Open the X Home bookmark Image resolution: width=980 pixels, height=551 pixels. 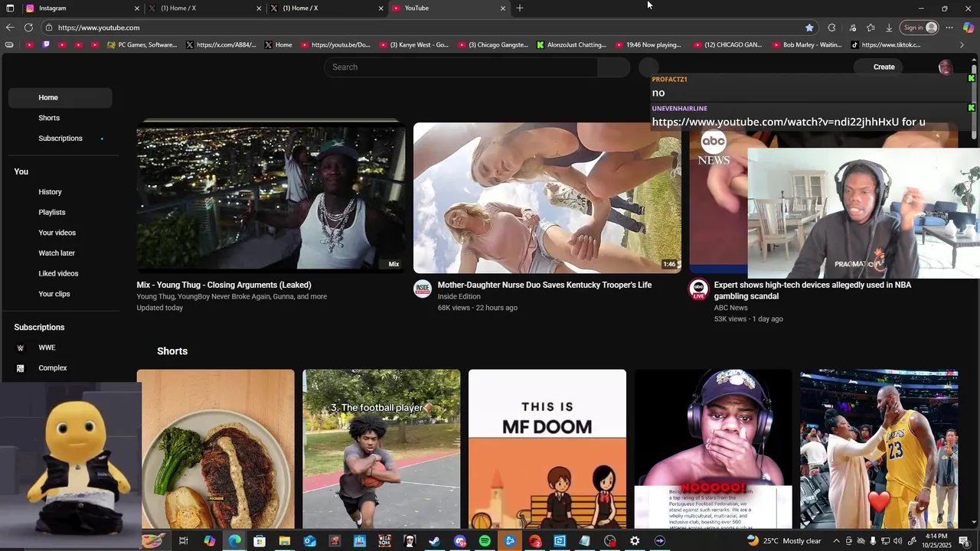(278, 45)
